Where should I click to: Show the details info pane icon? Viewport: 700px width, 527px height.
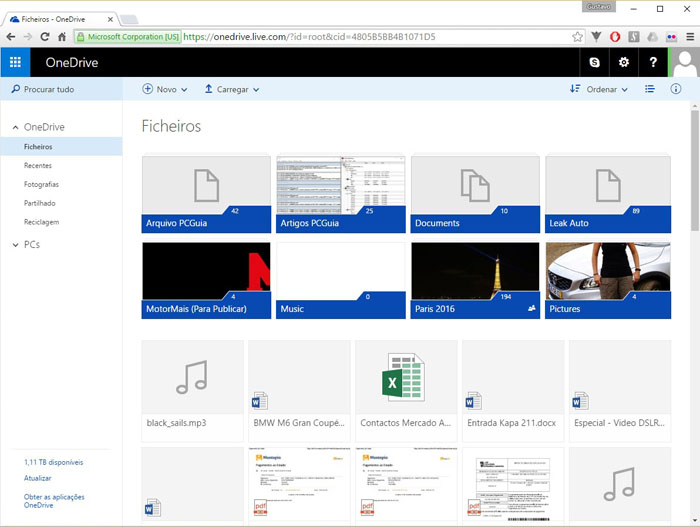(676, 89)
